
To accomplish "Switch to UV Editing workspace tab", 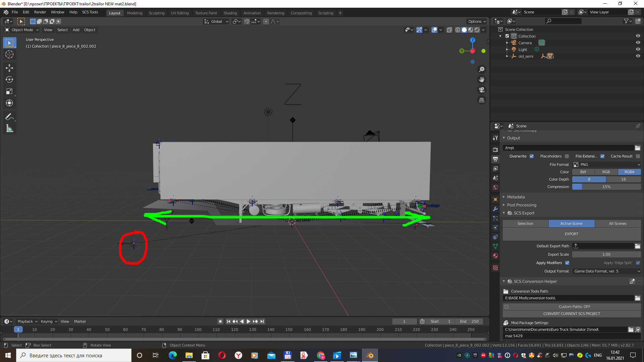I will pos(180,13).
